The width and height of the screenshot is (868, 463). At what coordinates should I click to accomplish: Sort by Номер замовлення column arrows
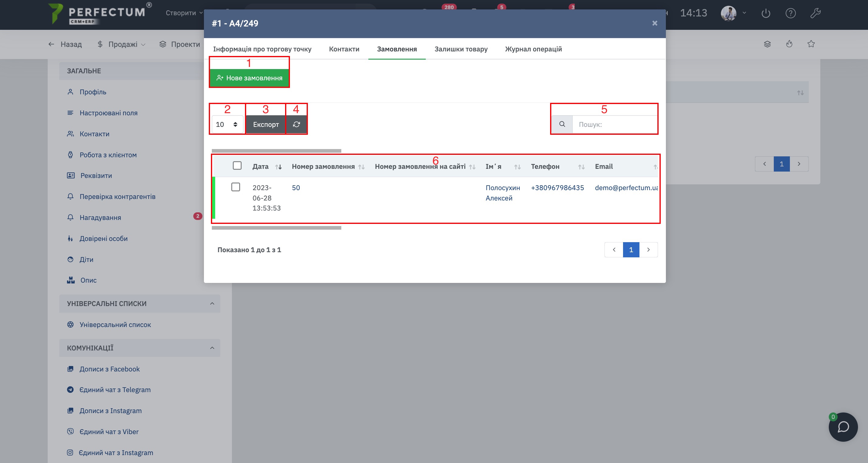(362, 167)
